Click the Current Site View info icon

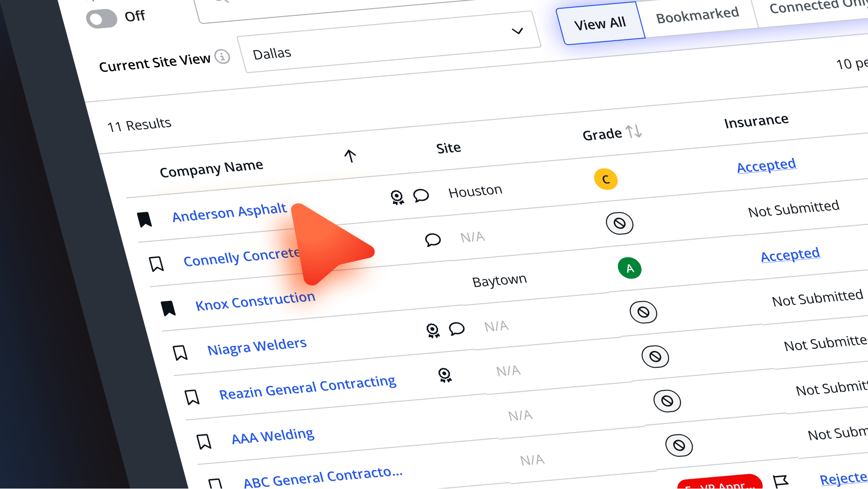(x=222, y=57)
